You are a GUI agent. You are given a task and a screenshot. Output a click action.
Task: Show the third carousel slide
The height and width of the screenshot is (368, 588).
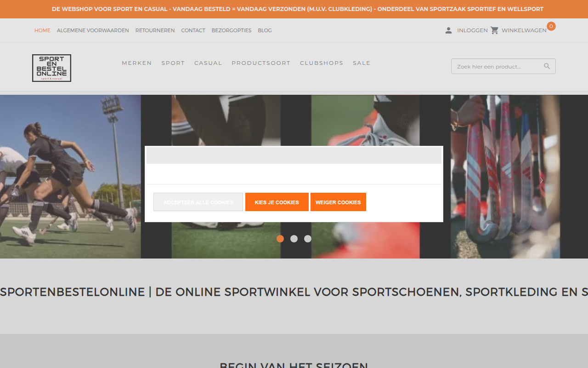tap(308, 239)
